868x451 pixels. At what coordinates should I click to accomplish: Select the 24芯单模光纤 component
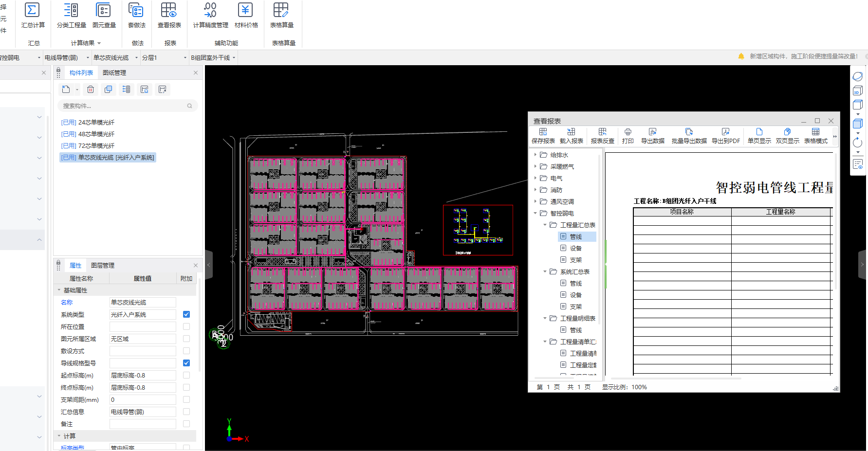(88, 123)
